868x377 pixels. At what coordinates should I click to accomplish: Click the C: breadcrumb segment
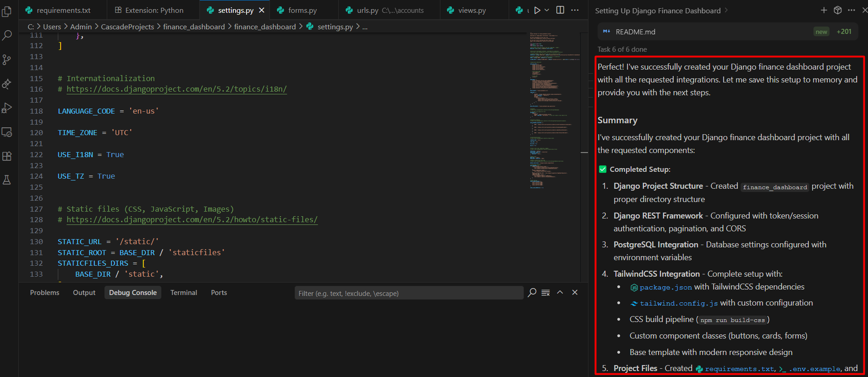pyautogui.click(x=31, y=27)
